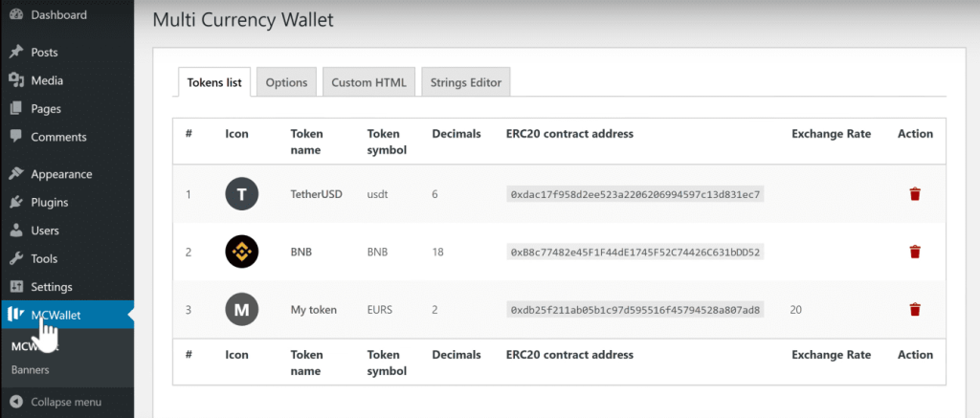Click the Multi Currency Wallet heading
The width and height of the screenshot is (980, 418).
click(243, 20)
